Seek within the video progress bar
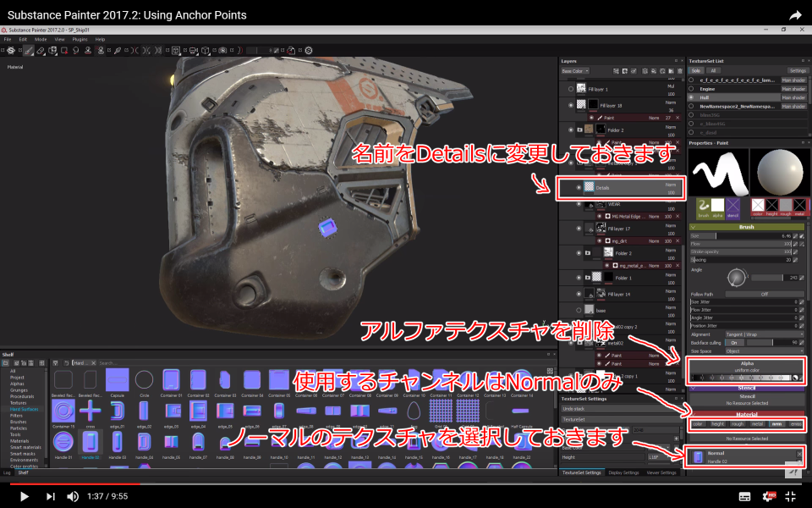The image size is (812, 508). [x=406, y=484]
